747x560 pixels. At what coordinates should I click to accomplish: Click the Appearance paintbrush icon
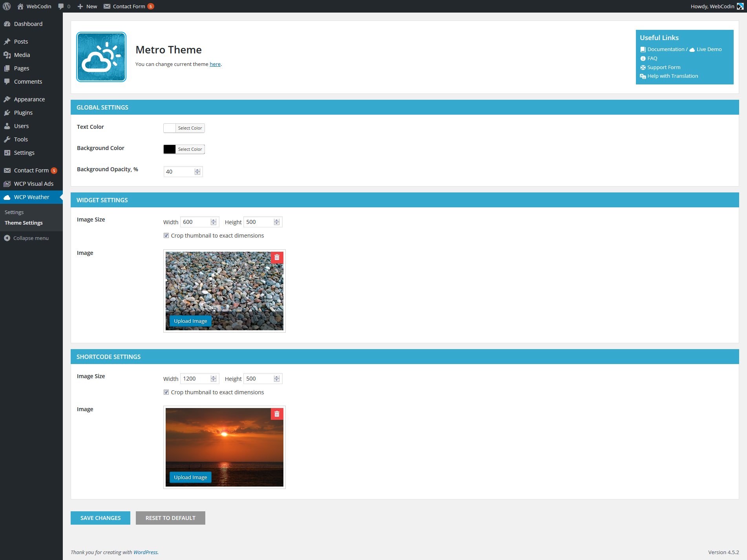tap(7, 99)
